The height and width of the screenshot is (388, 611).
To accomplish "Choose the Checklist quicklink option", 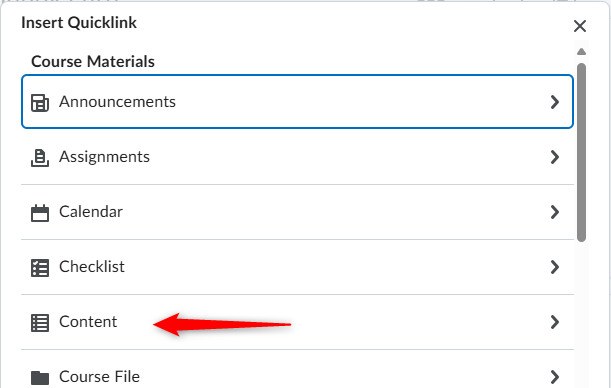I will click(297, 267).
